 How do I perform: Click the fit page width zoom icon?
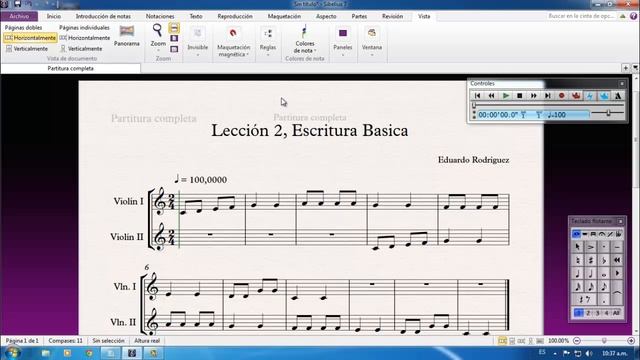pos(174,28)
